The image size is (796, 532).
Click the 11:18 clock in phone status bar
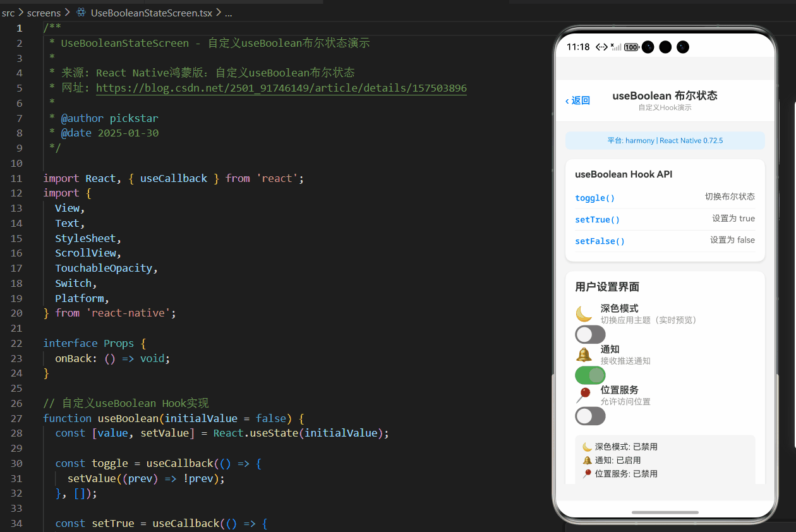[578, 47]
